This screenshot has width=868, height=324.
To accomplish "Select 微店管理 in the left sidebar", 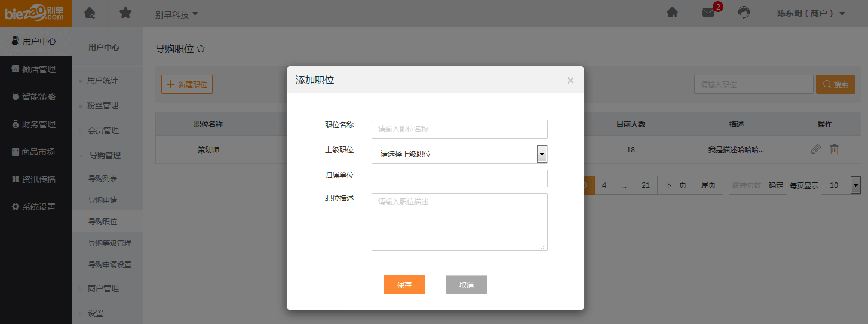I will 36,69.
